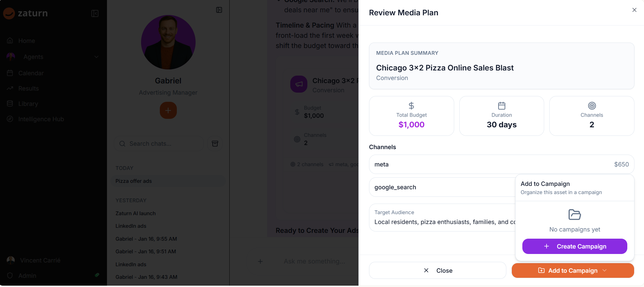644x287 pixels.
Task: Select the meta channel row
Action: coord(501,164)
